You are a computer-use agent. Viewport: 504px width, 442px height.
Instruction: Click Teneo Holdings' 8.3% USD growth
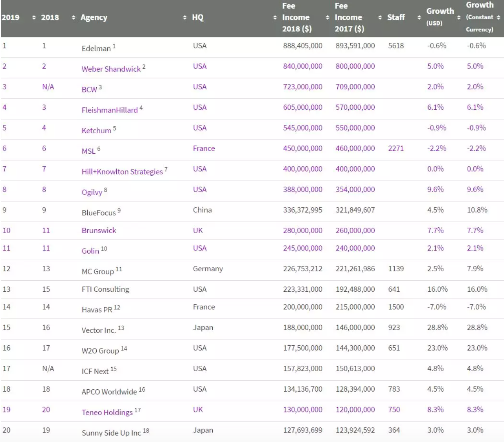[435, 409]
